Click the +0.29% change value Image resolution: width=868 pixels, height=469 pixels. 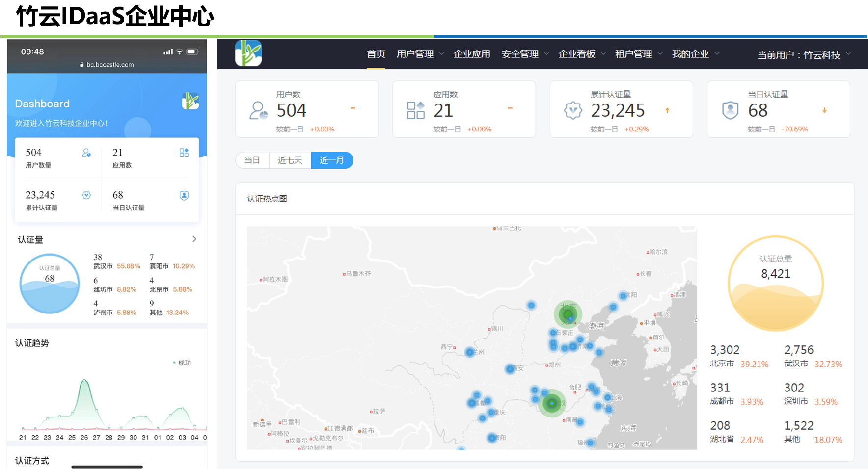636,129
